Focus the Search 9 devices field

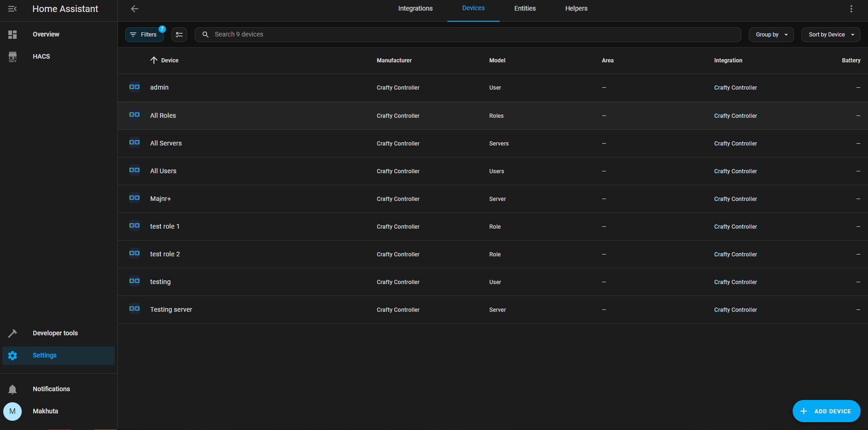point(468,35)
